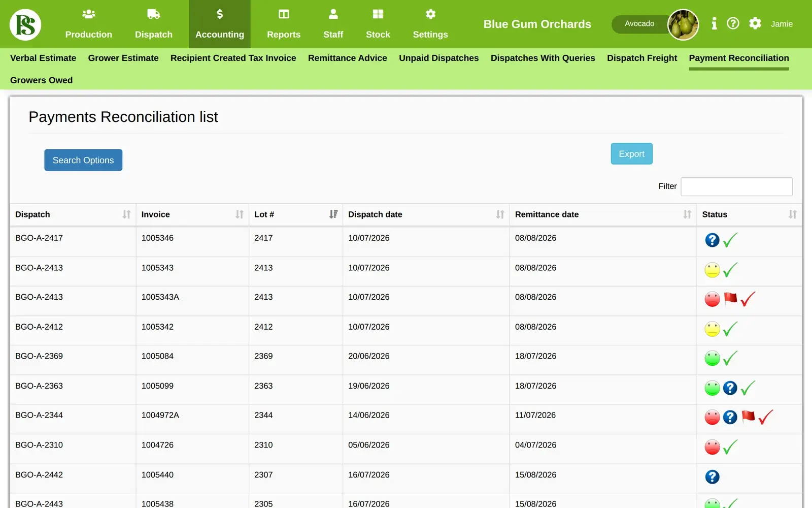Screen dimensions: 812x508
Task: Go to Grower Estimate tab
Action: coord(123,58)
